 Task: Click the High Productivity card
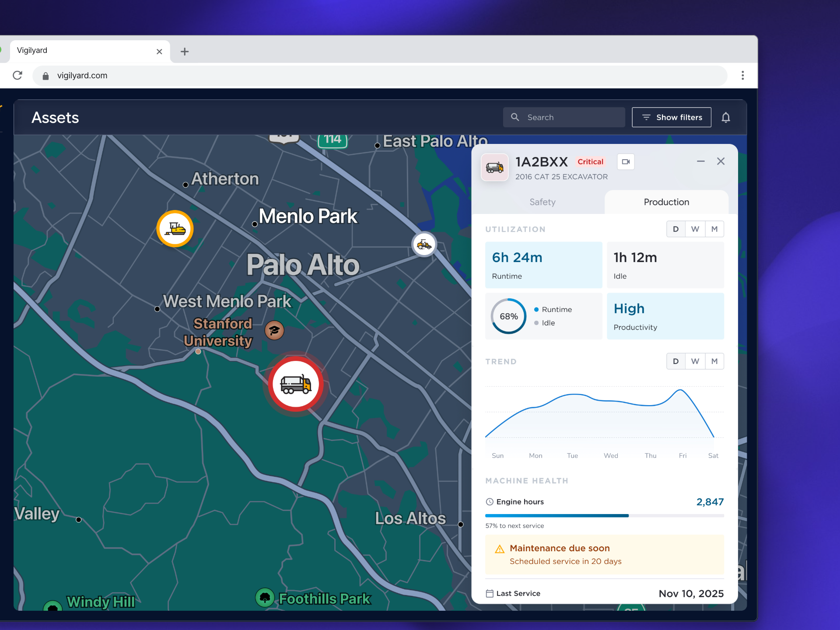(665, 316)
